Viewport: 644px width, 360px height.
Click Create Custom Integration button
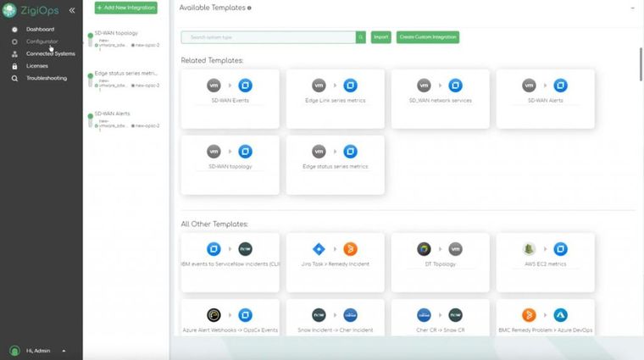click(x=428, y=37)
